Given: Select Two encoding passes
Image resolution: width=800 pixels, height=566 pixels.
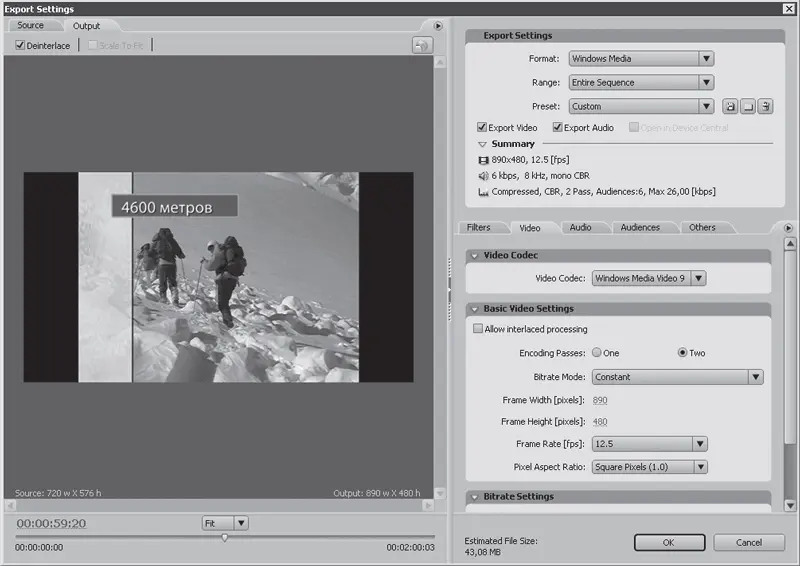Looking at the screenshot, I should (682, 352).
